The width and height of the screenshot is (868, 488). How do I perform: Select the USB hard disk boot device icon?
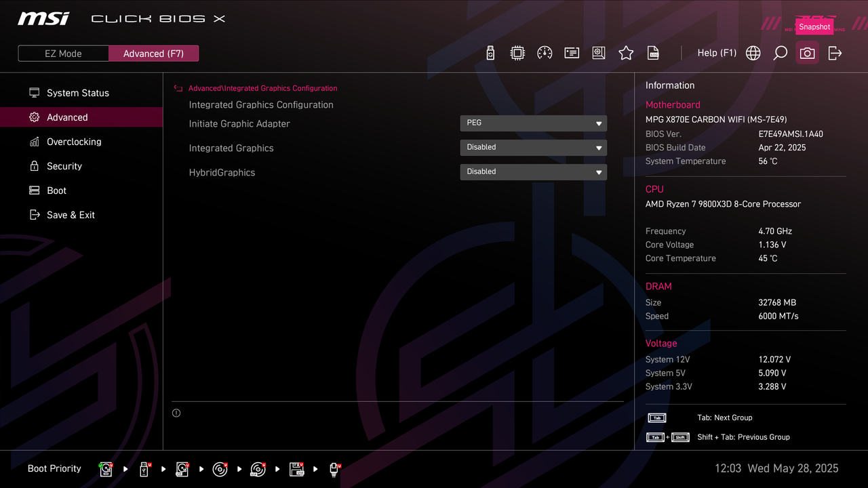(x=182, y=469)
